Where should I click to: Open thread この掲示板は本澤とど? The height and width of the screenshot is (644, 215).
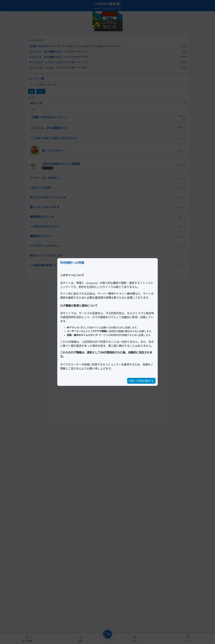pos(107,265)
